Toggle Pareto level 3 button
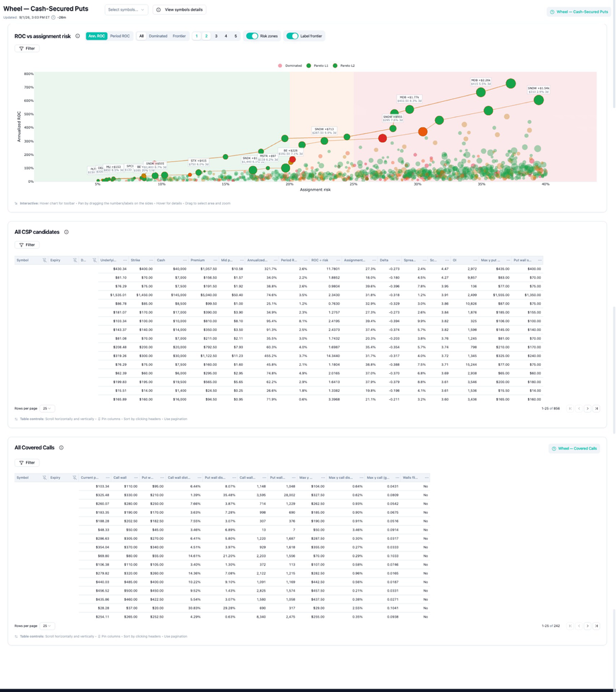This screenshot has width=616, height=692. 216,36
